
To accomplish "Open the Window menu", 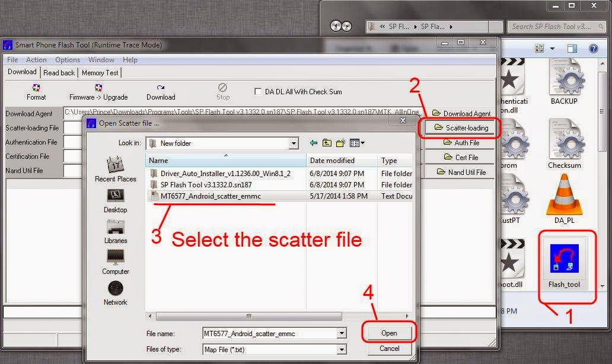I will (x=101, y=60).
